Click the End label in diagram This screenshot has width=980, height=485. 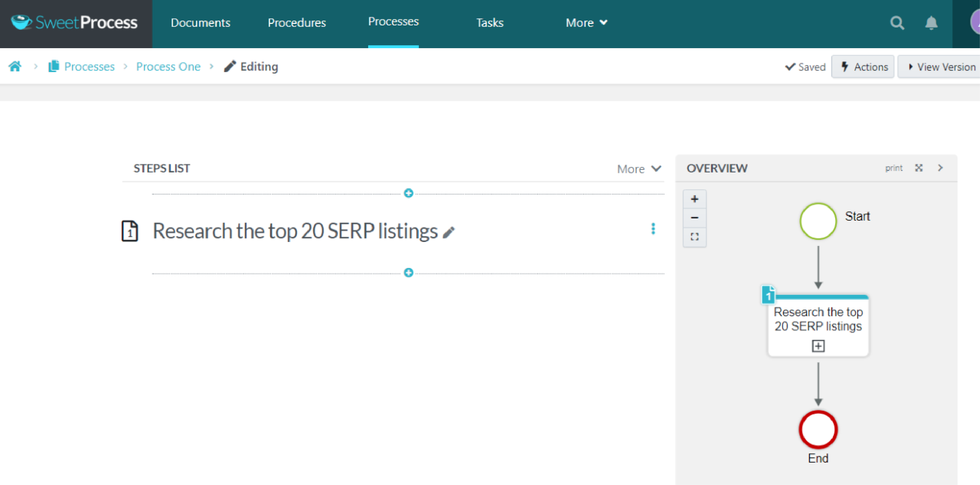[x=818, y=458]
